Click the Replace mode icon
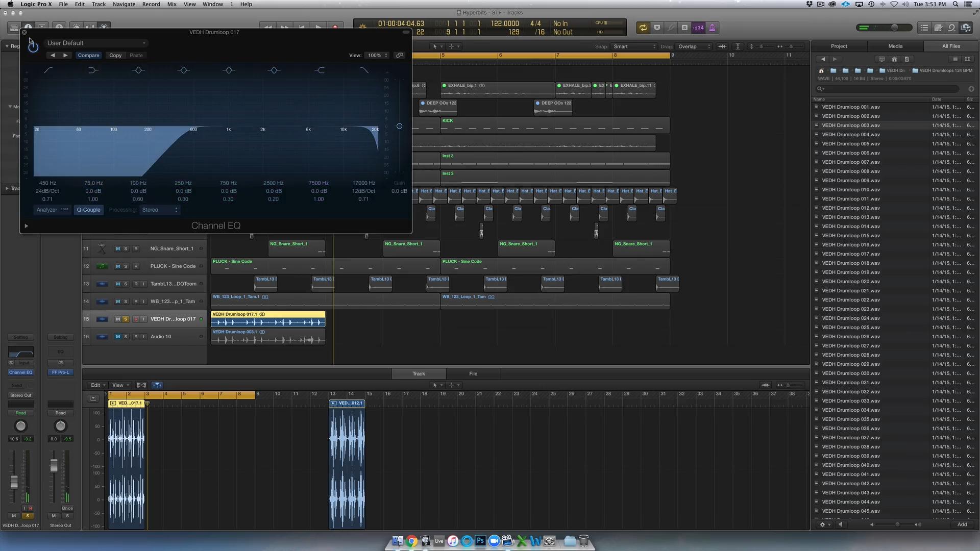Screen dimensions: 980x551 [x=657, y=28]
